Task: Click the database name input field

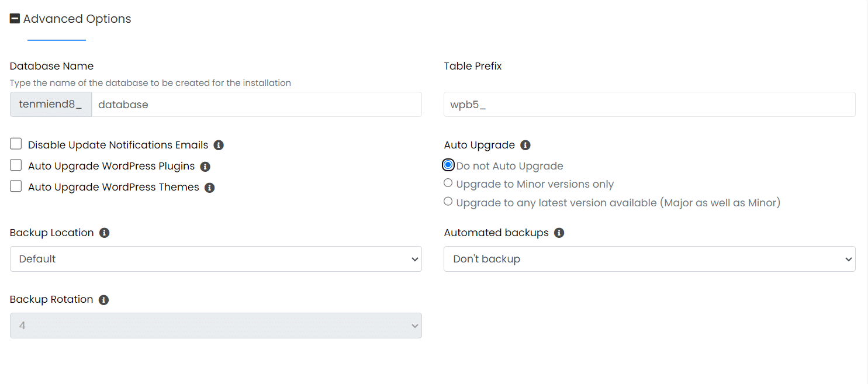Action: (257, 104)
